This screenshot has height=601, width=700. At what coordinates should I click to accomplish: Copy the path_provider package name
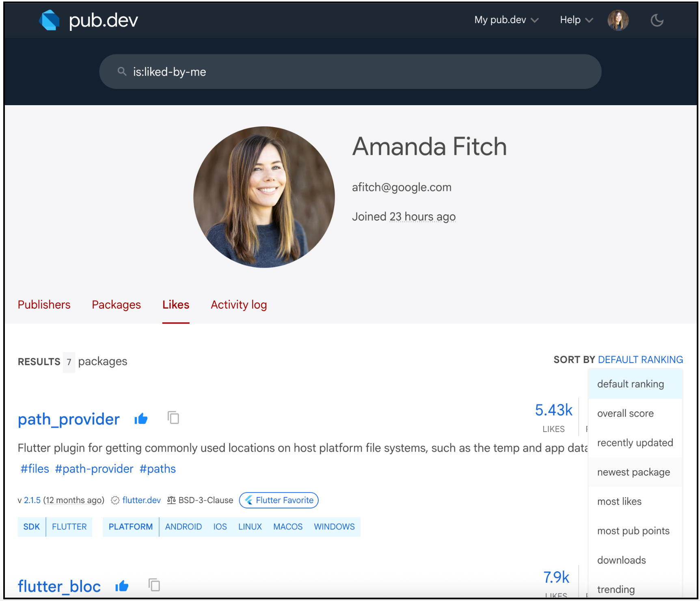pyautogui.click(x=173, y=418)
